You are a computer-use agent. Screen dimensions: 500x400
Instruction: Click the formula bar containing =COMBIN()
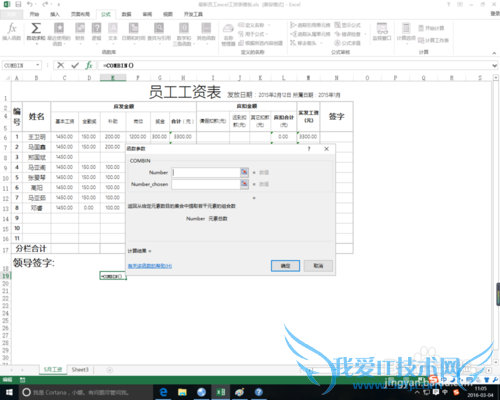(x=293, y=65)
